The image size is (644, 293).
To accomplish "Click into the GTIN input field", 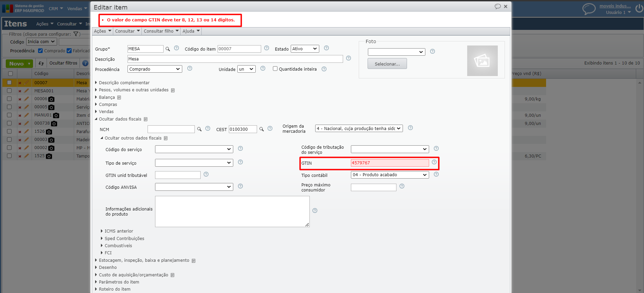I will (x=390, y=163).
